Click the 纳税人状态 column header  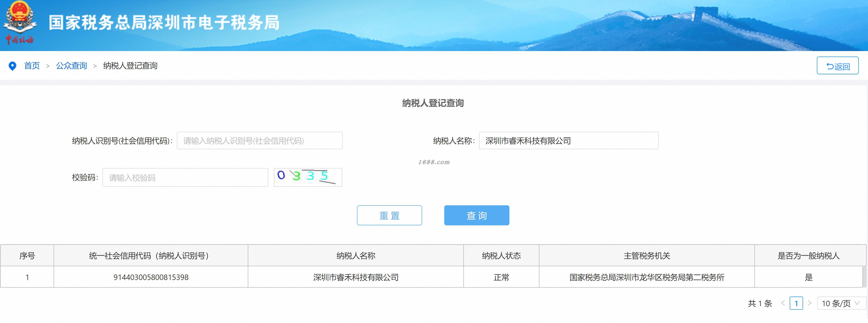pos(501,256)
